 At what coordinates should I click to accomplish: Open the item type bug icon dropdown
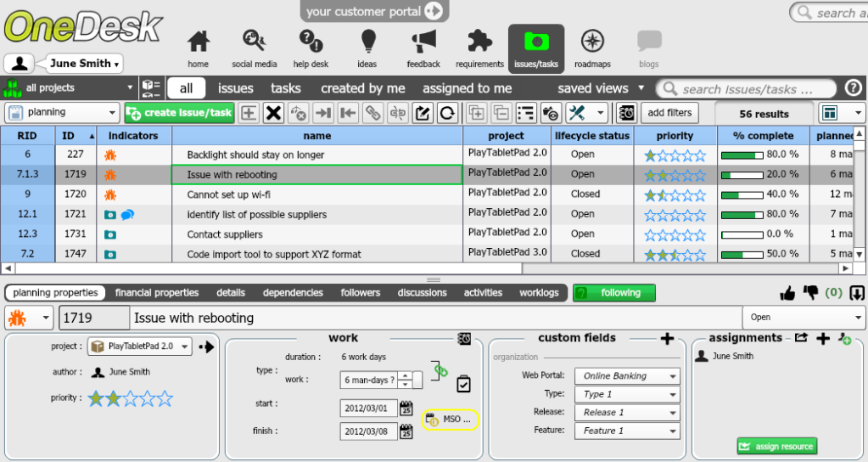30,318
